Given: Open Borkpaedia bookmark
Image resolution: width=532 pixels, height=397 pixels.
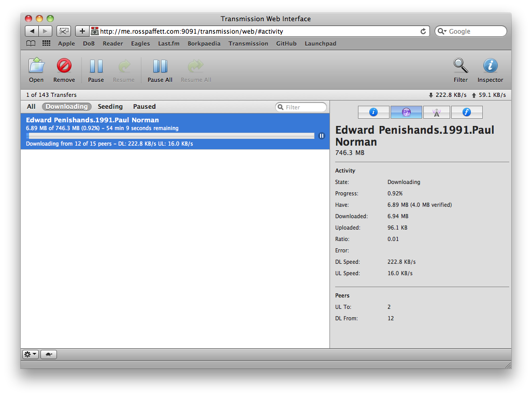Looking at the screenshot, I should 204,44.
